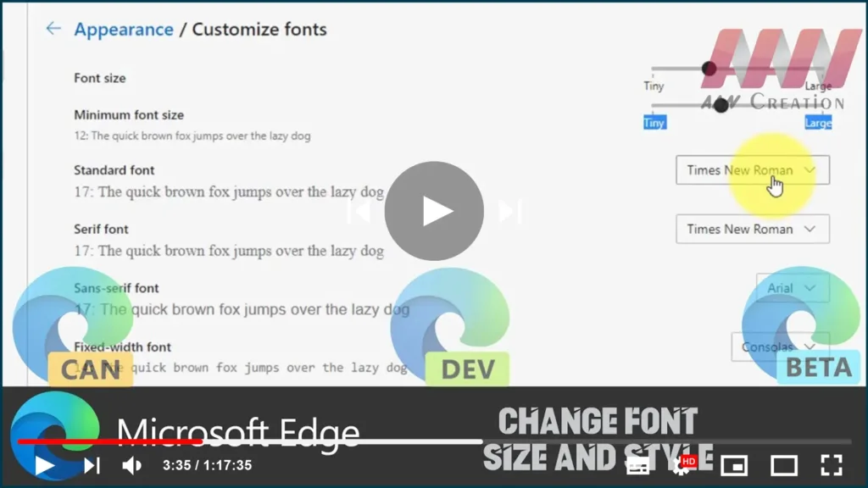Screen dimensions: 868x488
Task: Click the next button in control bar
Action: pyautogui.click(x=92, y=465)
